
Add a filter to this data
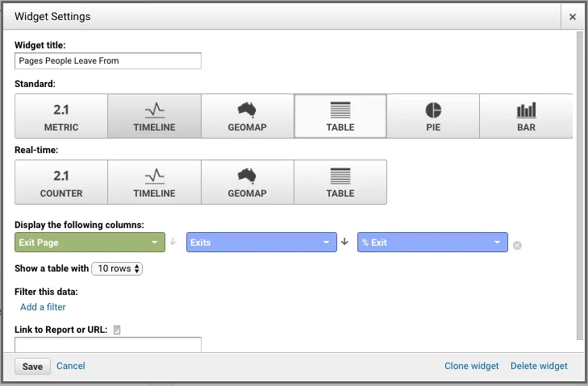tap(43, 307)
